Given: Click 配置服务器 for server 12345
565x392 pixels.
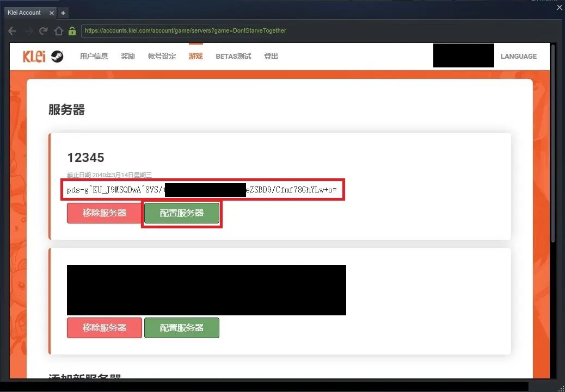Looking at the screenshot, I should pyautogui.click(x=181, y=213).
